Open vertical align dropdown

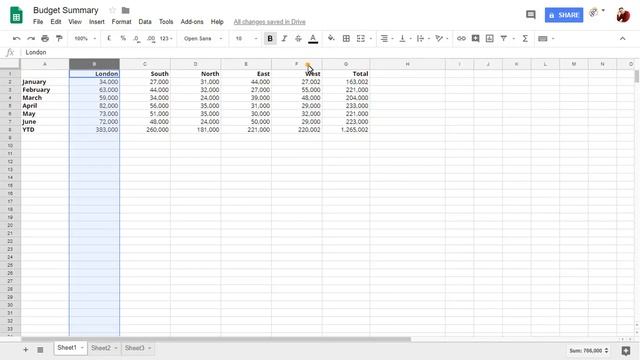404,38
